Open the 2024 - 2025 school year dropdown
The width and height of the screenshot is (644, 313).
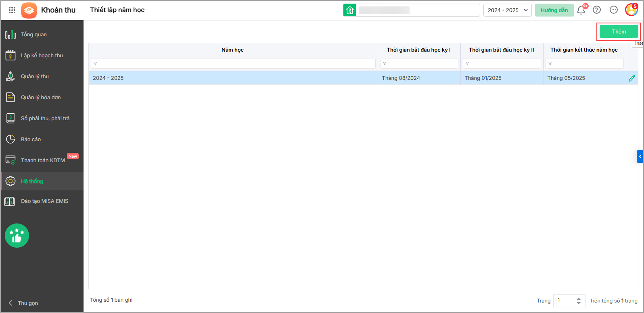click(x=508, y=10)
